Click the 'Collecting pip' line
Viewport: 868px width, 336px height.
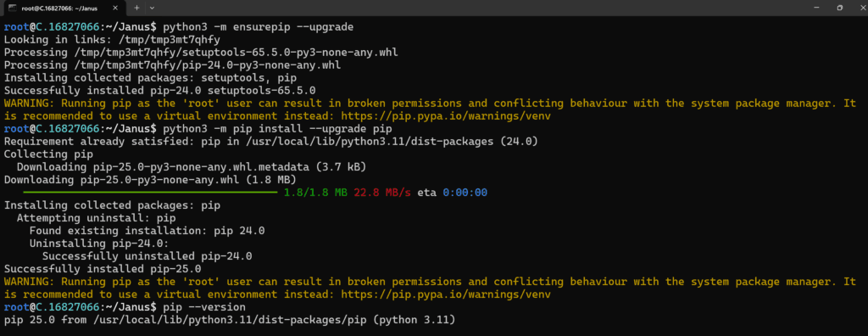(48, 154)
